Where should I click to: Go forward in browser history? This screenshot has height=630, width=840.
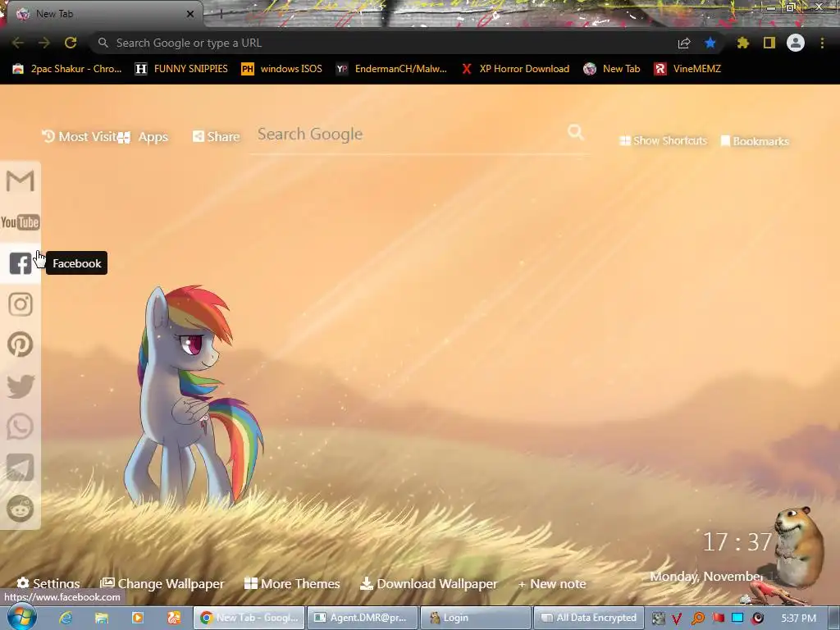pyautogui.click(x=44, y=43)
